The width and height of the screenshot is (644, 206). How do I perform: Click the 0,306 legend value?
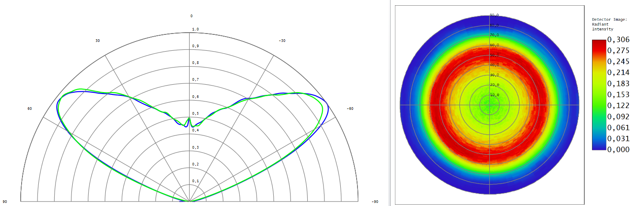coord(618,40)
